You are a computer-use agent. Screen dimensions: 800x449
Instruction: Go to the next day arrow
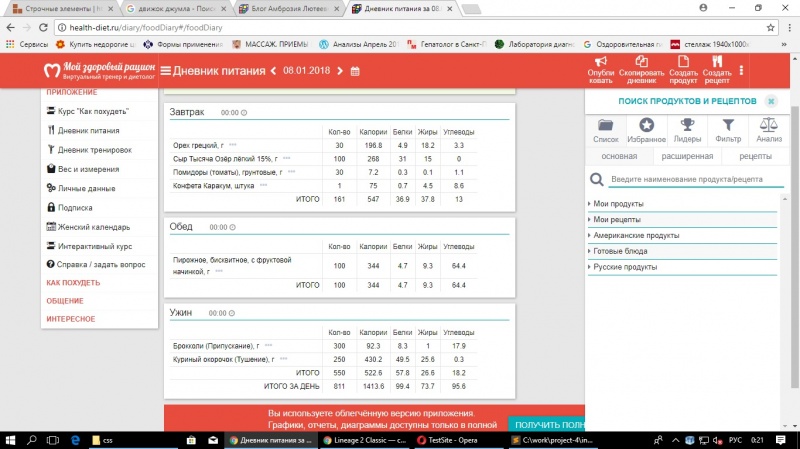click(x=338, y=71)
